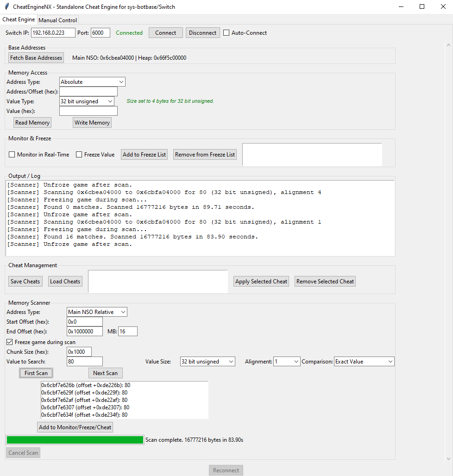This screenshot has width=453, height=476.
Task: Click the Port input field
Action: (x=100, y=33)
